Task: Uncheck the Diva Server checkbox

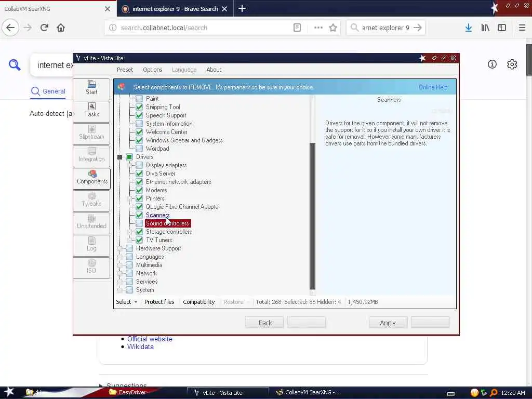Action: [x=139, y=174]
